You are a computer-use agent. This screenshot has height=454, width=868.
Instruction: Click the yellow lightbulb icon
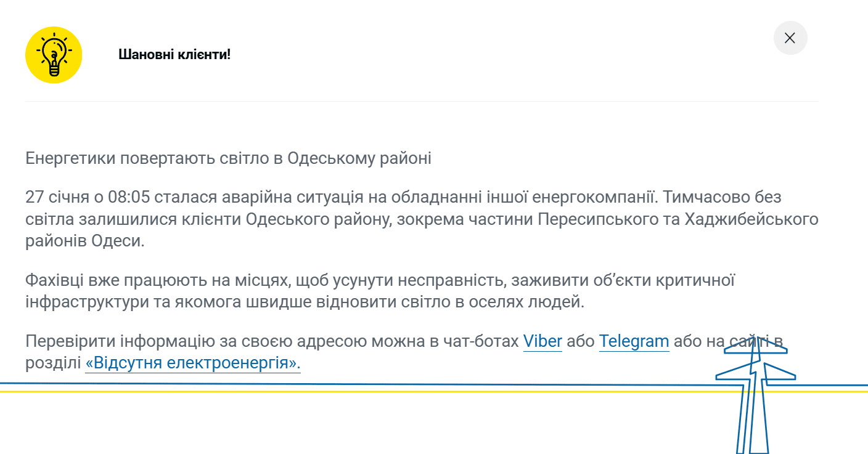tap(54, 55)
